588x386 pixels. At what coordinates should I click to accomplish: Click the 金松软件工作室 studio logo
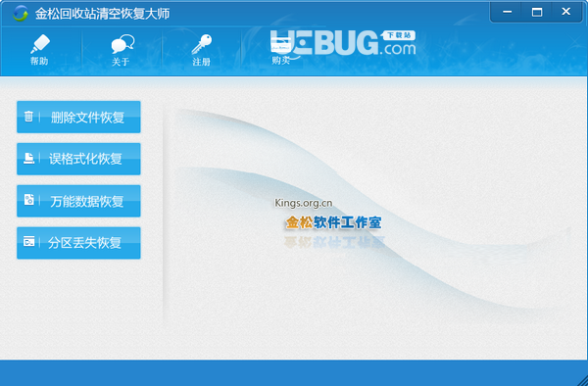(333, 222)
